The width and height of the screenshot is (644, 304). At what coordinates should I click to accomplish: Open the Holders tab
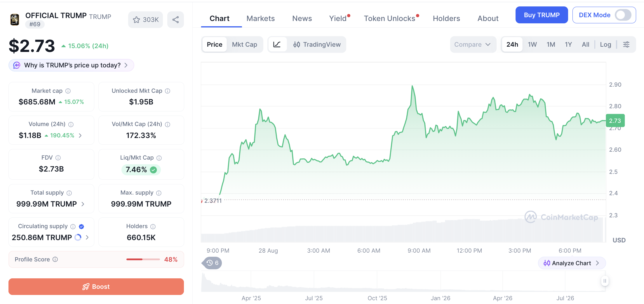coord(446,18)
